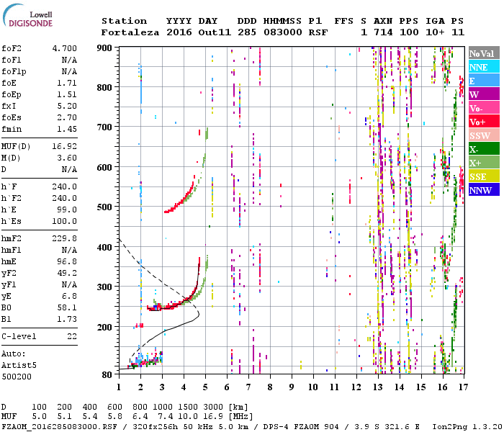
Task: Click the MUF 16.9 value for 3000 km
Action: click(x=213, y=417)
